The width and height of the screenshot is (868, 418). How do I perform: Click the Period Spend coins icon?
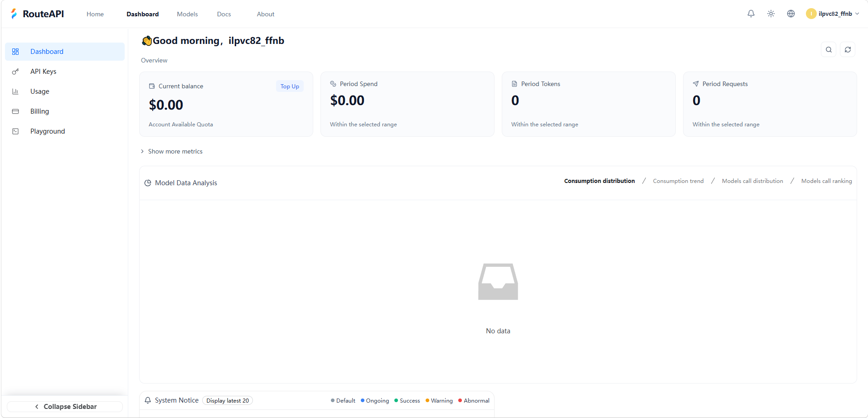333,84
